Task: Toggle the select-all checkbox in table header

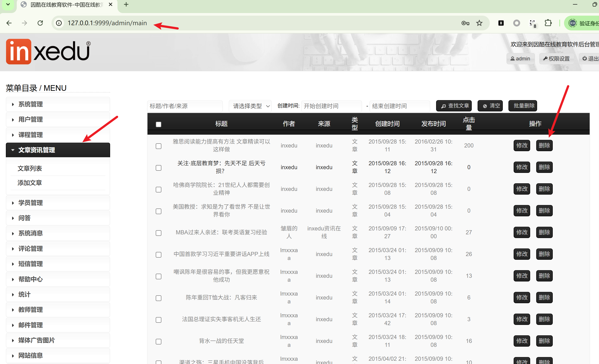Action: pyautogui.click(x=159, y=124)
